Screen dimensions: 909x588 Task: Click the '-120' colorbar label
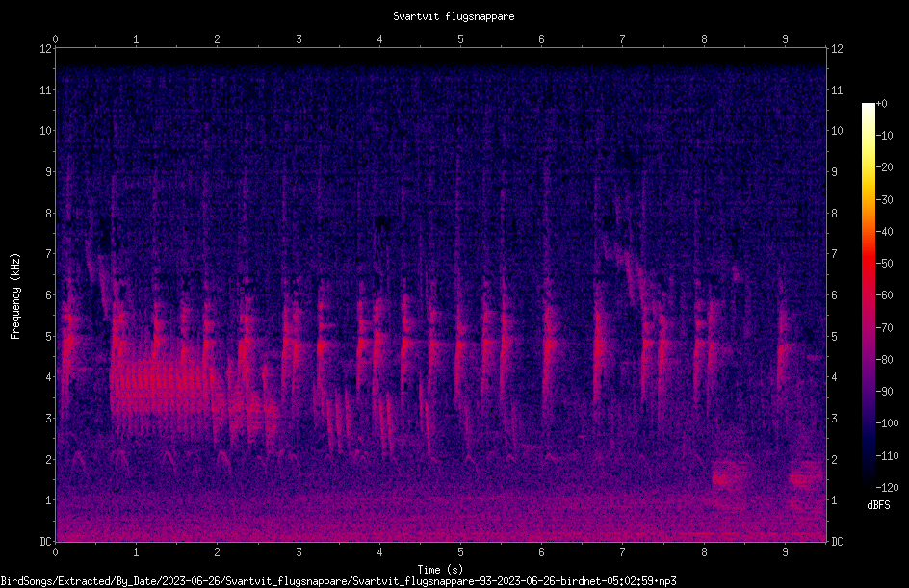887,488
